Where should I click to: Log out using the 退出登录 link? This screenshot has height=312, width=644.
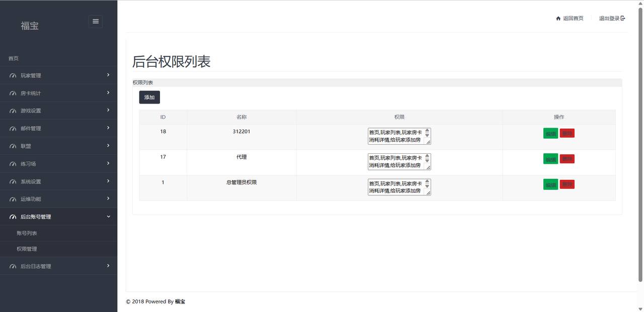point(609,19)
